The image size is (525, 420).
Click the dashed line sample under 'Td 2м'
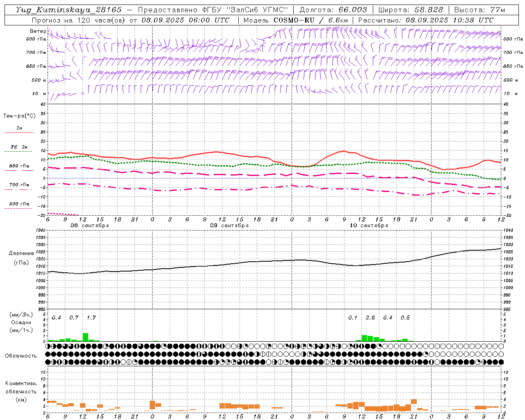coord(19,152)
